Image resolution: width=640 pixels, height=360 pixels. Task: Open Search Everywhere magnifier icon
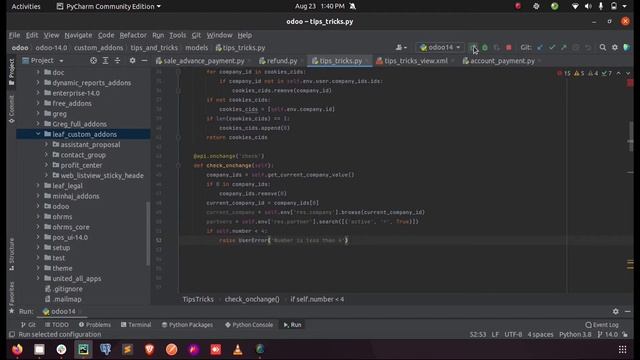coord(602,48)
